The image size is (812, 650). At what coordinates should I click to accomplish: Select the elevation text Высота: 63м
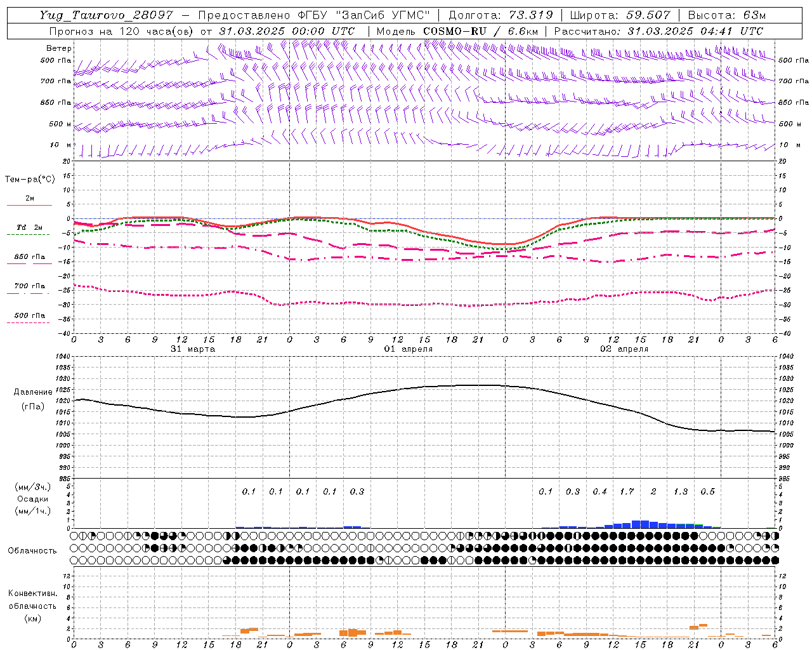726,15
